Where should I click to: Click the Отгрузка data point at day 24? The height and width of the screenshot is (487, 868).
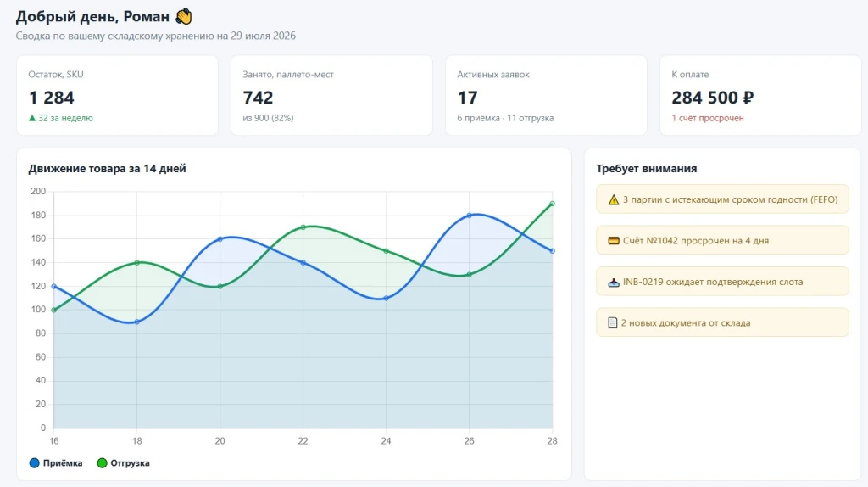(x=386, y=251)
